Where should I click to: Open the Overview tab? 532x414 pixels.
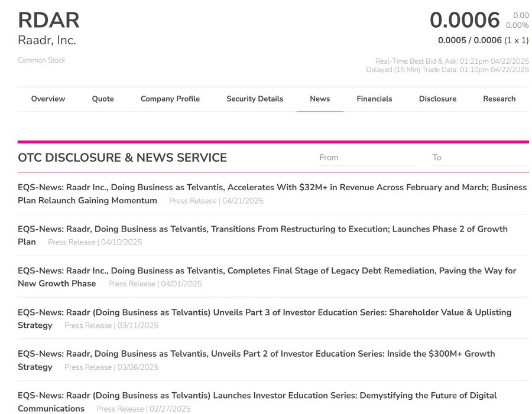tap(48, 99)
